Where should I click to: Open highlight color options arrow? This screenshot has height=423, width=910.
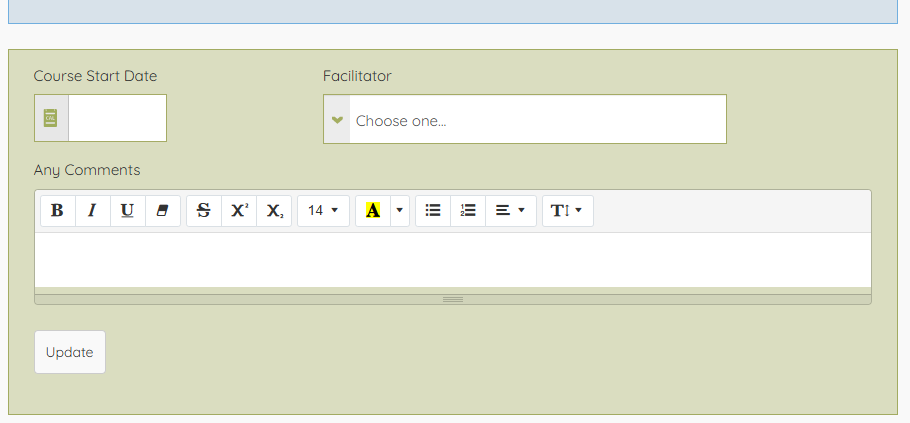point(400,211)
